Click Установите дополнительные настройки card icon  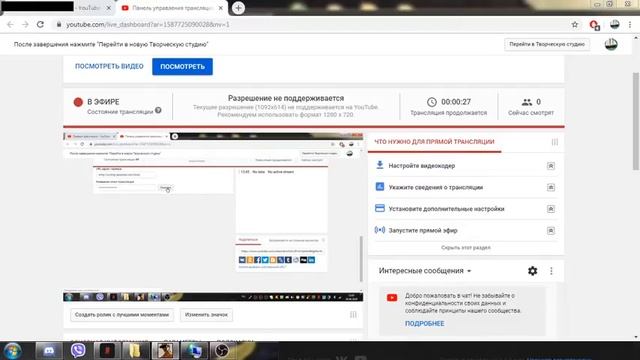coord(380,208)
